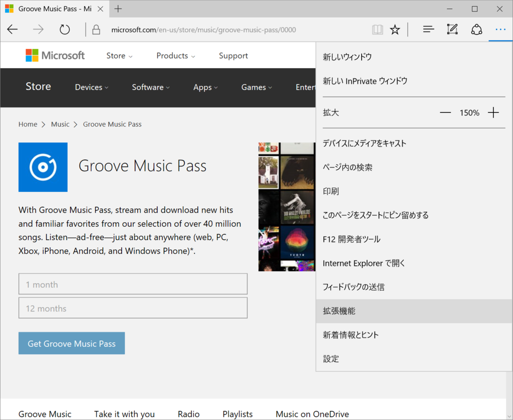Open Reading view book icon
The width and height of the screenshot is (513, 420).
click(x=377, y=30)
